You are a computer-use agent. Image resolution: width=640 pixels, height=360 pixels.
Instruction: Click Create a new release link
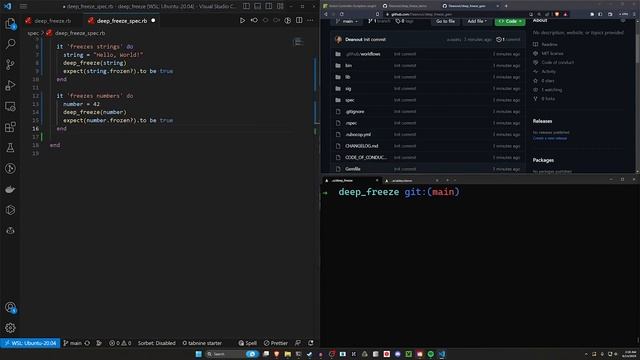point(550,138)
